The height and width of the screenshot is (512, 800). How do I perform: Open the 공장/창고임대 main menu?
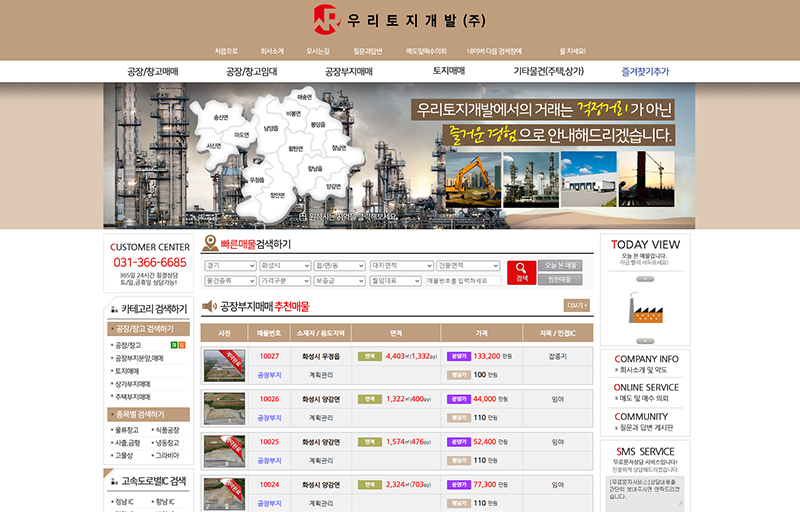pos(252,71)
